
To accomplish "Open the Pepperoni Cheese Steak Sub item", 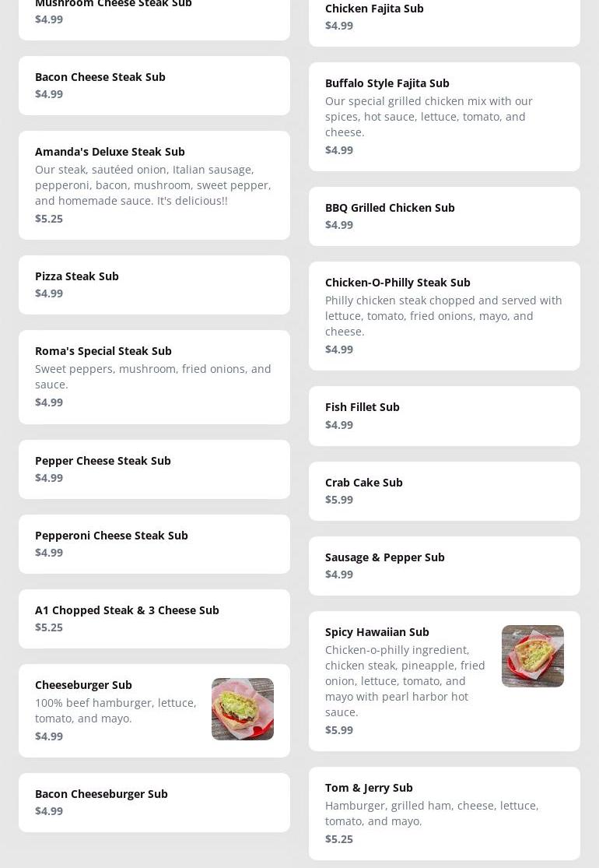I will click(154, 544).
